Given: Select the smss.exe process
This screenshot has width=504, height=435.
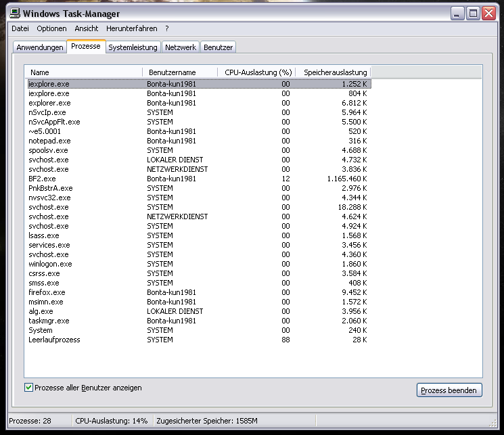Looking at the screenshot, I should point(200,283).
